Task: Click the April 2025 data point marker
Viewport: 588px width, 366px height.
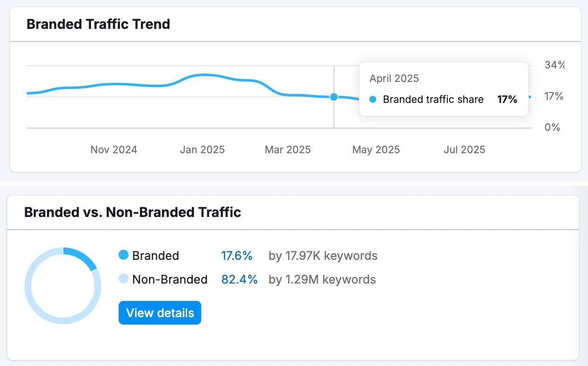Action: coord(334,97)
